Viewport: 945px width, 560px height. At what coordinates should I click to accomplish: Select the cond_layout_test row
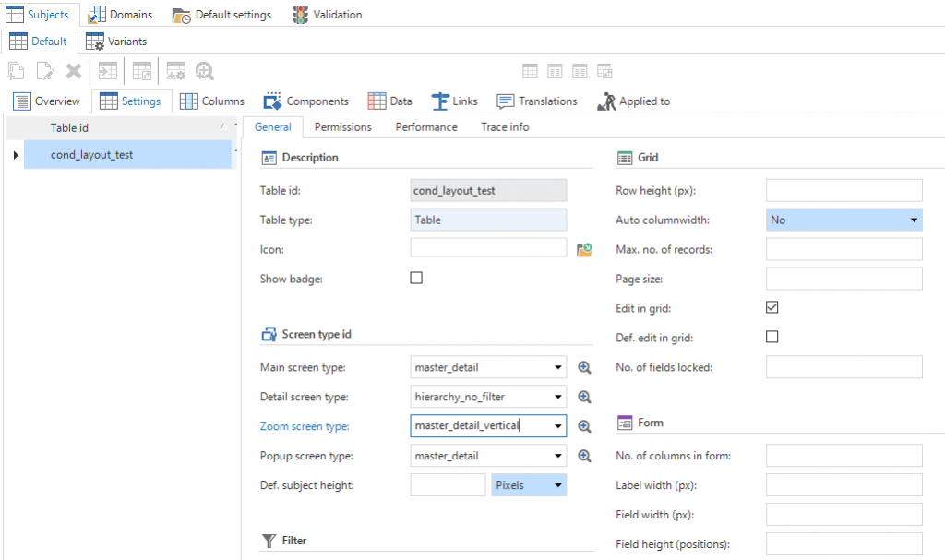coord(127,155)
